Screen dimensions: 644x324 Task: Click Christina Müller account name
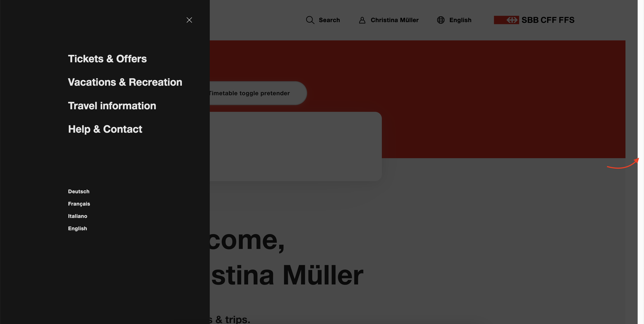pos(394,20)
